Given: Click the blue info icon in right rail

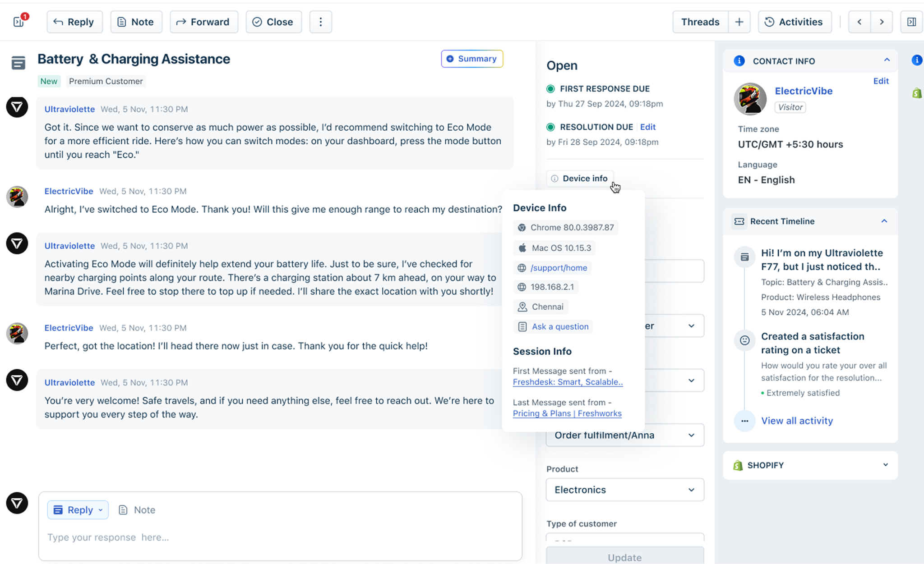Looking at the screenshot, I should point(917,60).
